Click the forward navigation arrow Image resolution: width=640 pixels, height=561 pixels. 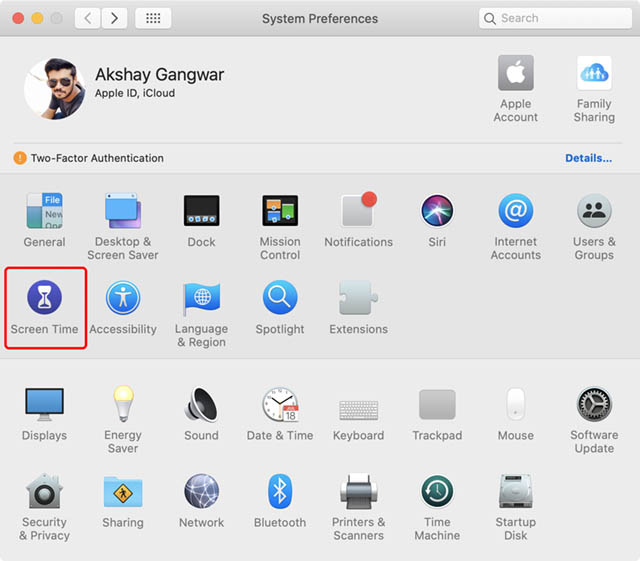(x=114, y=18)
